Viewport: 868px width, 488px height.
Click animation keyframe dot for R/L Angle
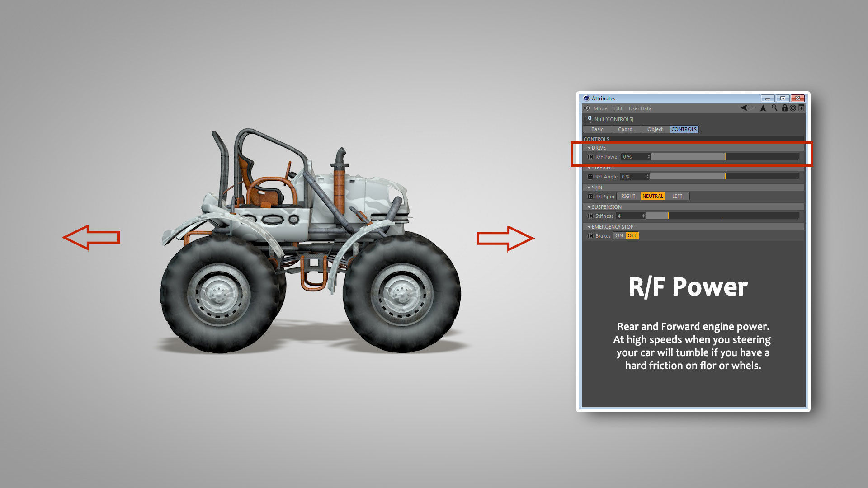(x=590, y=177)
